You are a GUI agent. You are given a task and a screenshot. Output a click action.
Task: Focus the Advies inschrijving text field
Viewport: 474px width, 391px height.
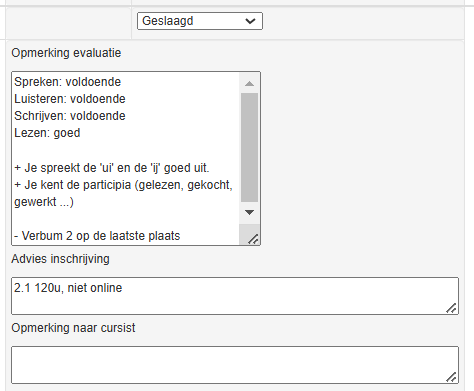pos(235,296)
